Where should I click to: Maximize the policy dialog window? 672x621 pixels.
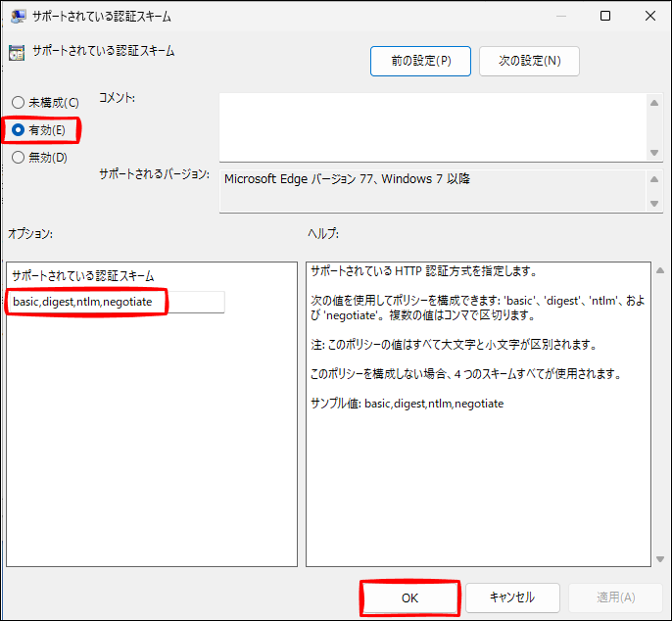click(605, 16)
